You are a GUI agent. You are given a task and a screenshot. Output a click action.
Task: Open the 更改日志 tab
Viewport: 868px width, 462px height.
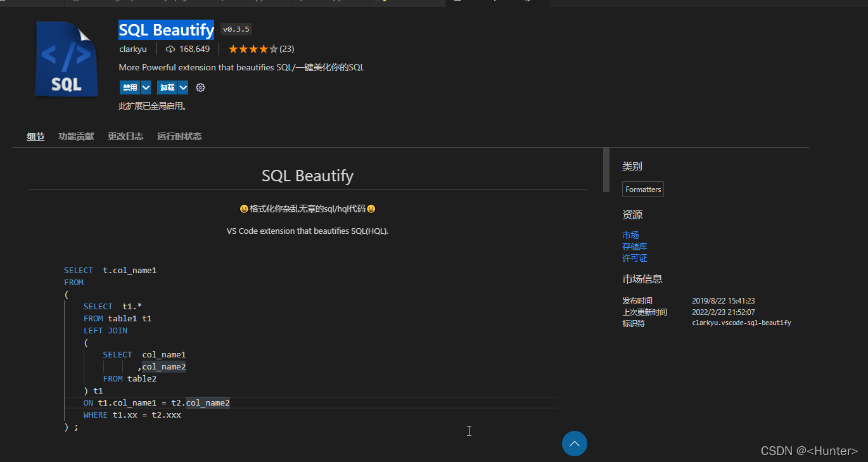pos(125,136)
